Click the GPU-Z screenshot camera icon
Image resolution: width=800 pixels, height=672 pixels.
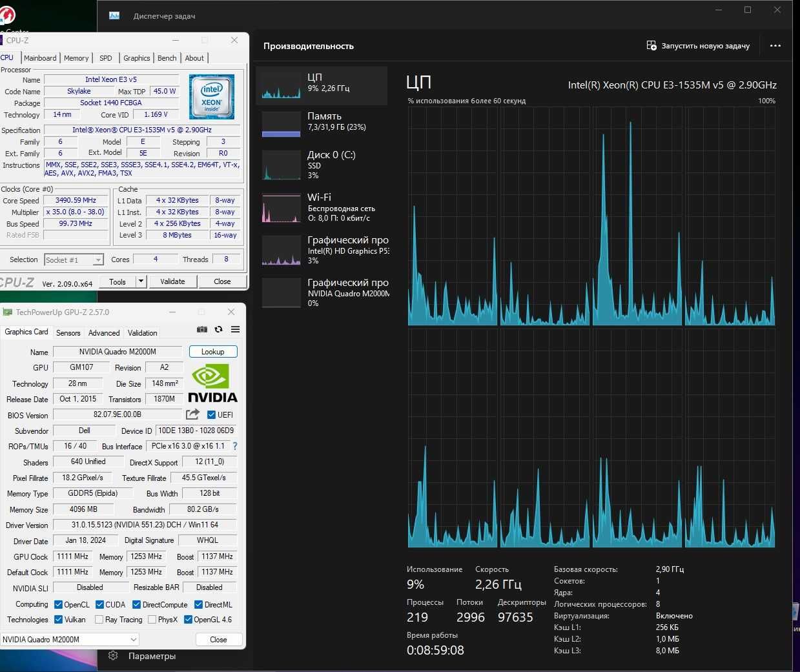(202, 329)
